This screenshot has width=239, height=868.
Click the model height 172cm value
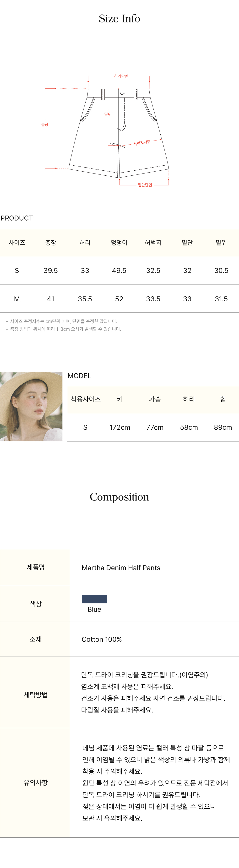click(120, 427)
